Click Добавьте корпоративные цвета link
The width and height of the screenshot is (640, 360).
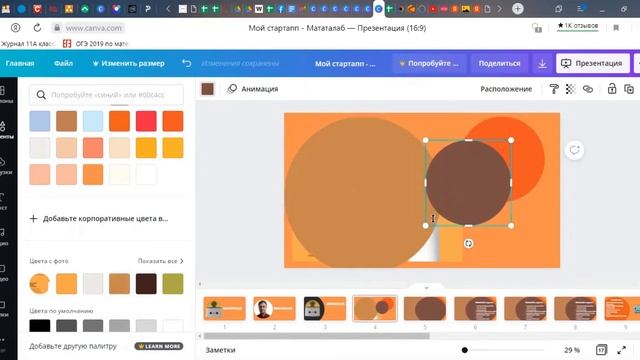pos(99,218)
